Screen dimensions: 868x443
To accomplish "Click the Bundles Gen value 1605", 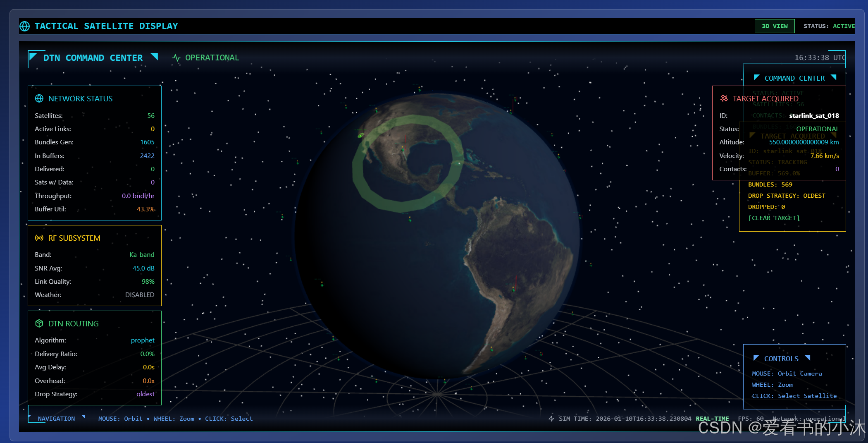I will [x=147, y=142].
